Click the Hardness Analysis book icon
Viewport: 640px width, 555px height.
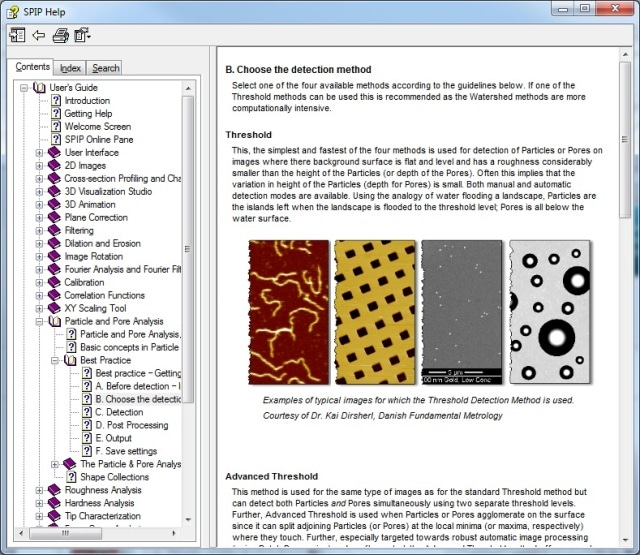pyautogui.click(x=54, y=503)
